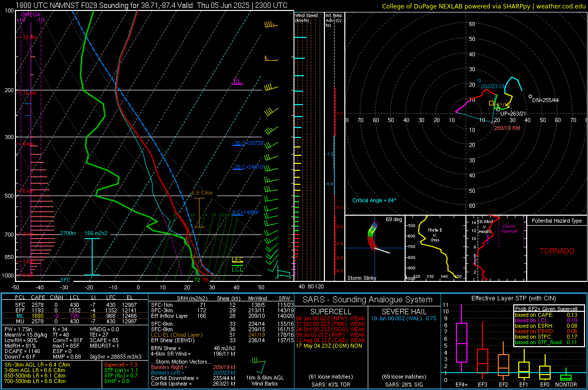Click the 'Potential Hazard Type' header
This screenshot has height=390, width=588.
pyautogui.click(x=557, y=221)
